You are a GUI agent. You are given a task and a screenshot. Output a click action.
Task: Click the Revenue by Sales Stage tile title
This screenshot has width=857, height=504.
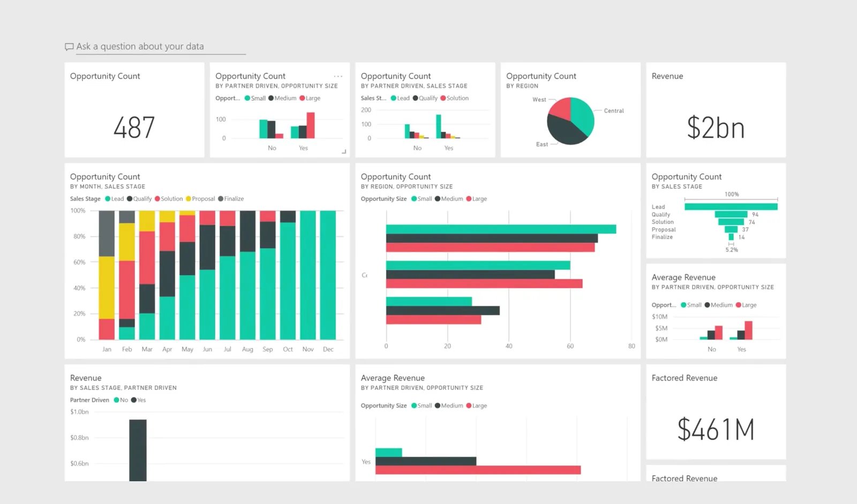point(86,378)
